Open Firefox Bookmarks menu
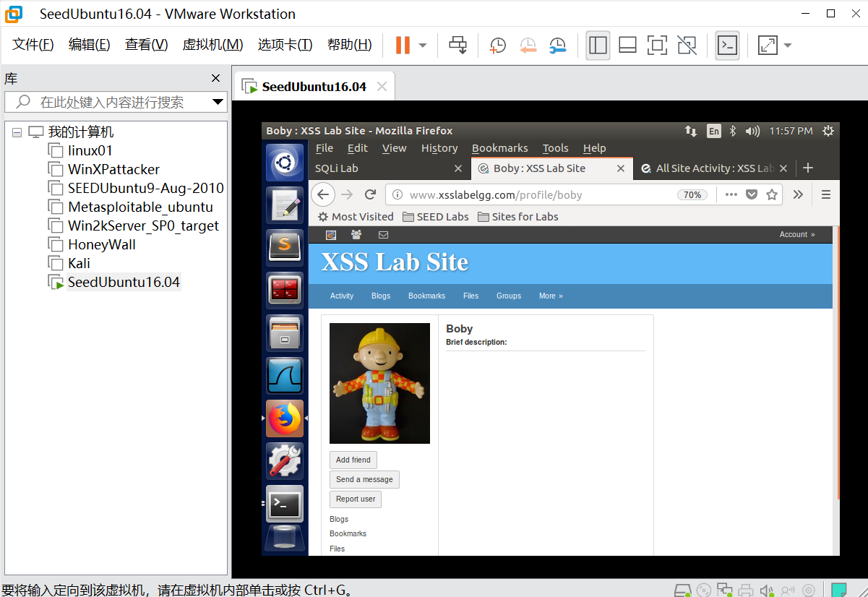The image size is (868, 597). point(500,148)
